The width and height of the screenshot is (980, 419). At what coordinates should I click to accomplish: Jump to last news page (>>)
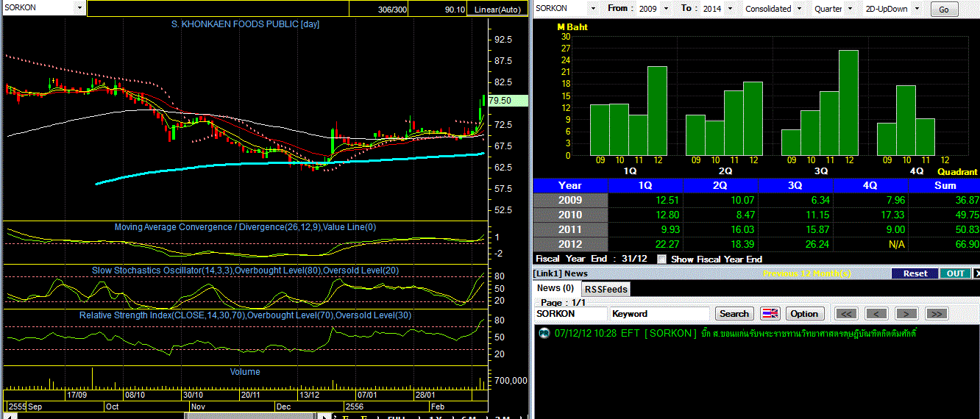pyautogui.click(x=935, y=313)
